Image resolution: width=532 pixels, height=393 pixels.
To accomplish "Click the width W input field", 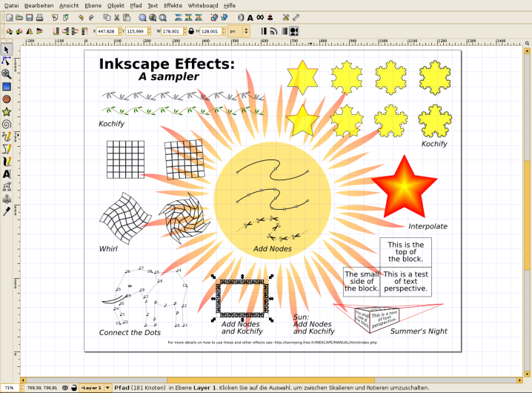I will point(172,31).
